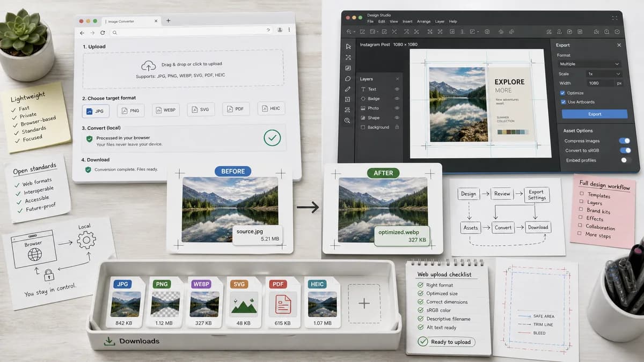The height and width of the screenshot is (362, 644).
Task: Close the Export panel
Action: (619, 46)
